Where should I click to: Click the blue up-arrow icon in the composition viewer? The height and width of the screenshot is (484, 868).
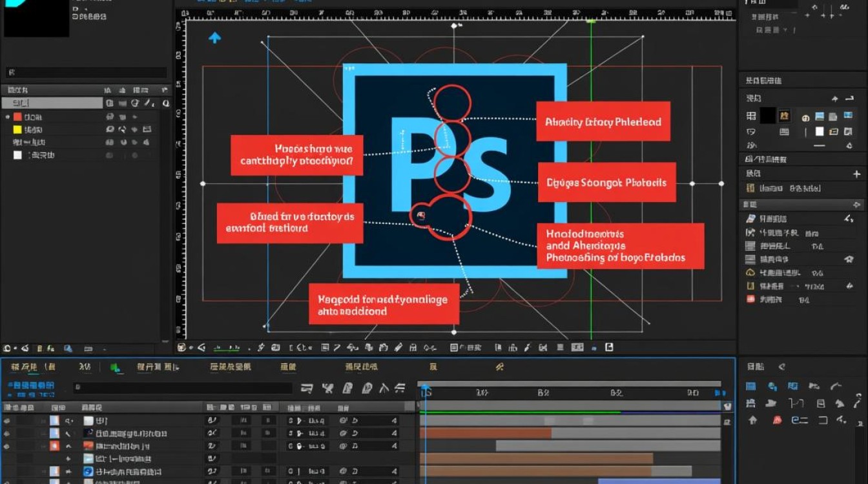coord(214,38)
